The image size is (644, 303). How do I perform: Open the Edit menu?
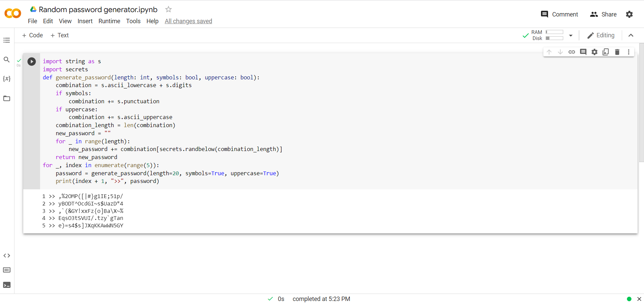pyautogui.click(x=48, y=21)
